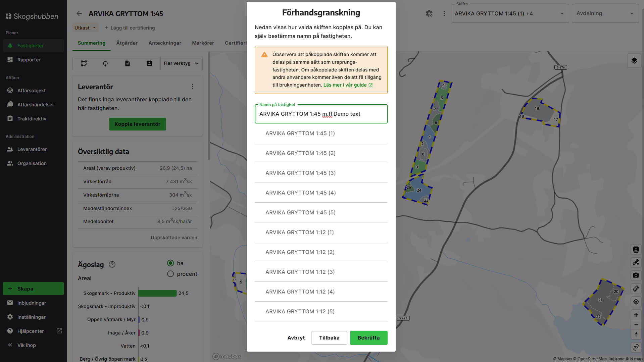Select the procent radio button
The height and width of the screenshot is (362, 644).
point(170,274)
